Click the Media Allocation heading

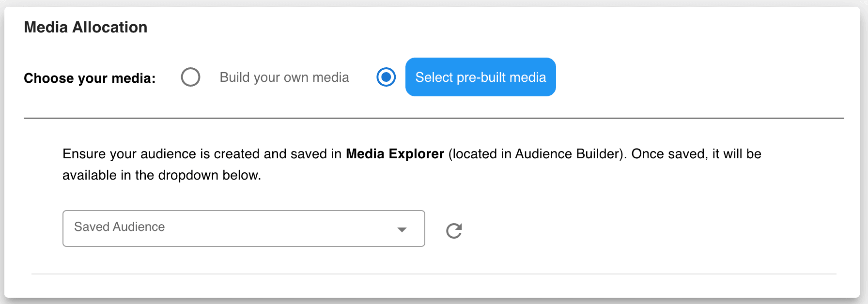(x=86, y=27)
